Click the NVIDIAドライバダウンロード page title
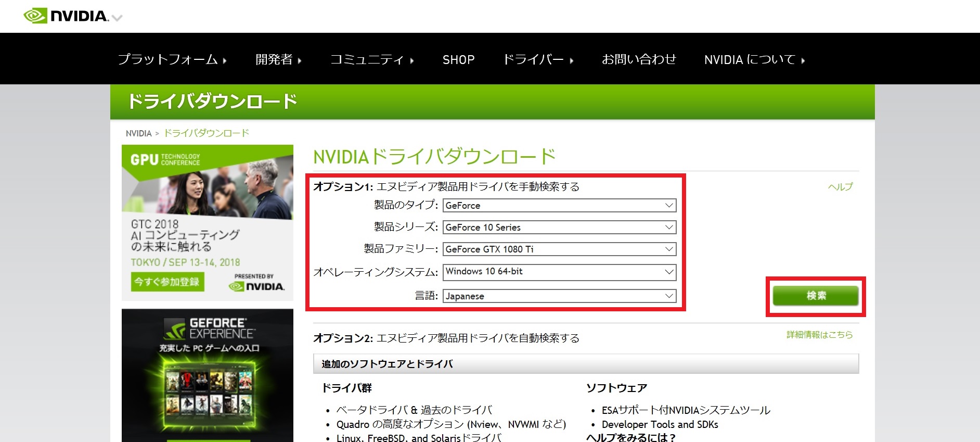The height and width of the screenshot is (442, 980). tap(434, 156)
